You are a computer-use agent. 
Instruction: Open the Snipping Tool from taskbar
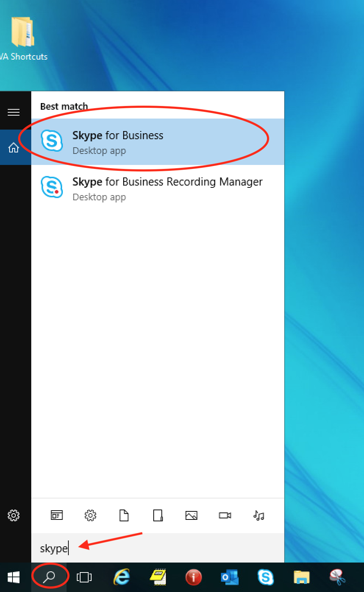tap(337, 577)
